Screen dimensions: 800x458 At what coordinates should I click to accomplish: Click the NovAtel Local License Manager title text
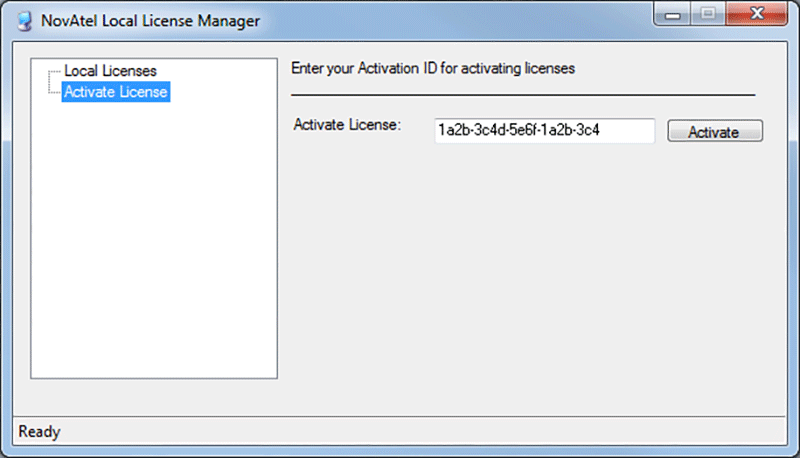point(151,21)
